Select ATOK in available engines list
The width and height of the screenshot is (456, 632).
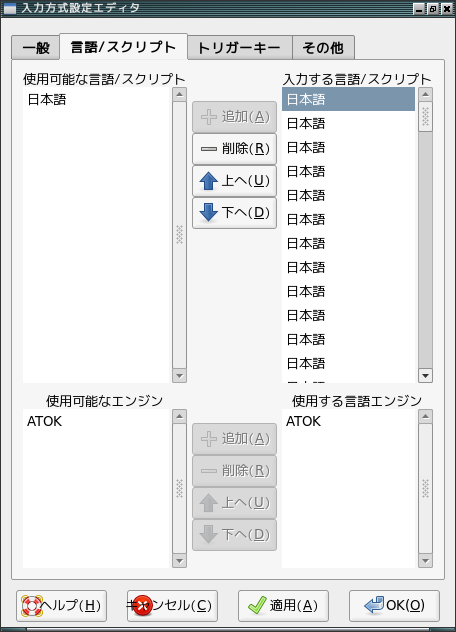(x=96, y=421)
